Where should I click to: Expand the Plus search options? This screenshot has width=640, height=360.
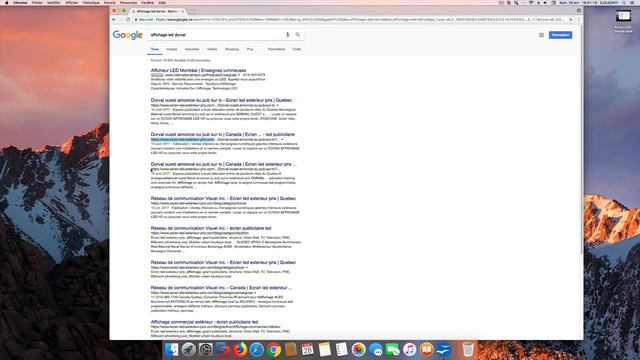coord(250,49)
